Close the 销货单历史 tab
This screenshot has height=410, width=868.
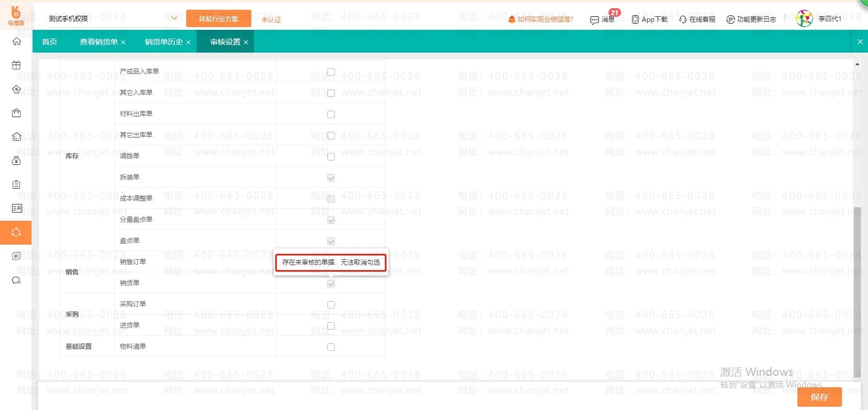tap(188, 42)
